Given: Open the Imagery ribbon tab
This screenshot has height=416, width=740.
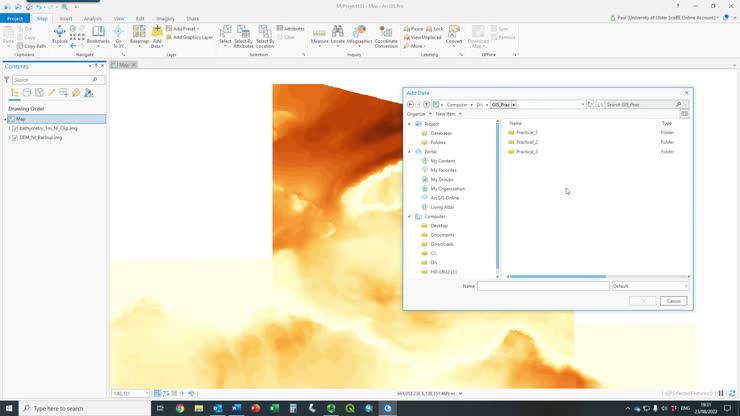Looking at the screenshot, I should [x=164, y=18].
